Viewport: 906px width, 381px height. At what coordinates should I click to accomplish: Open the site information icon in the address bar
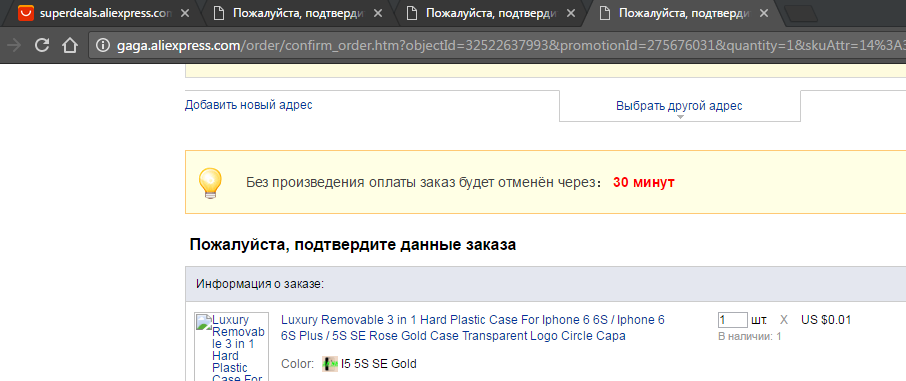(x=103, y=45)
